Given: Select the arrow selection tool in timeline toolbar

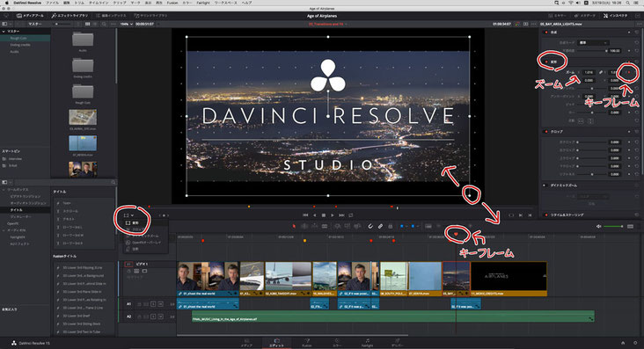Looking at the screenshot, I should [294, 226].
